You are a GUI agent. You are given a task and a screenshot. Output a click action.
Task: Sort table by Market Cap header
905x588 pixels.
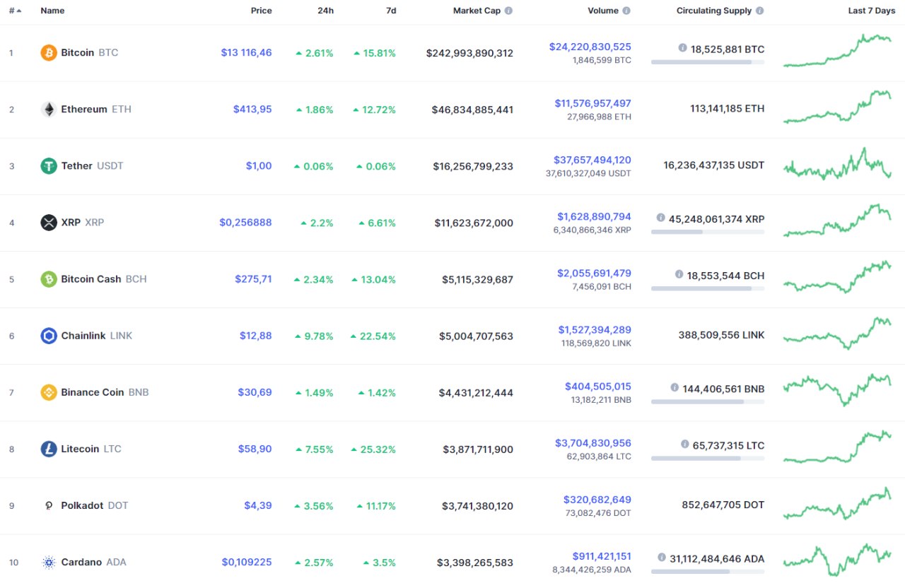(x=477, y=11)
